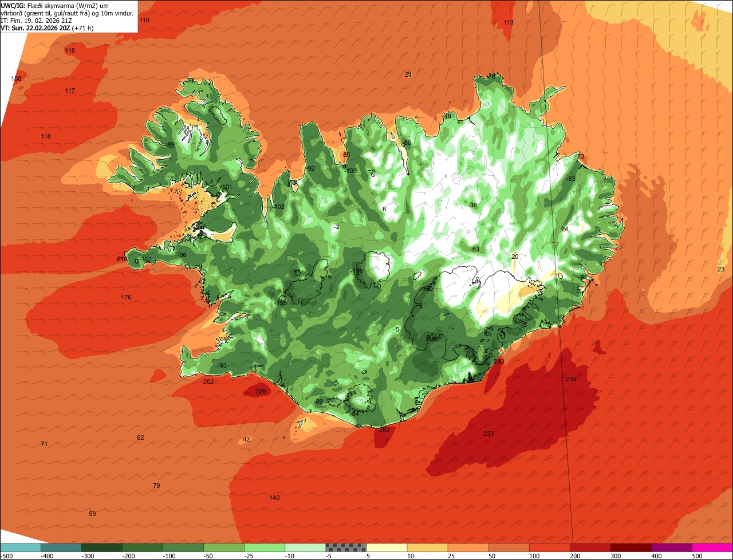Screen dimensions: 733x560
Task: Click the value -93 on the Reykjanes peninsula
Action: coord(222,366)
